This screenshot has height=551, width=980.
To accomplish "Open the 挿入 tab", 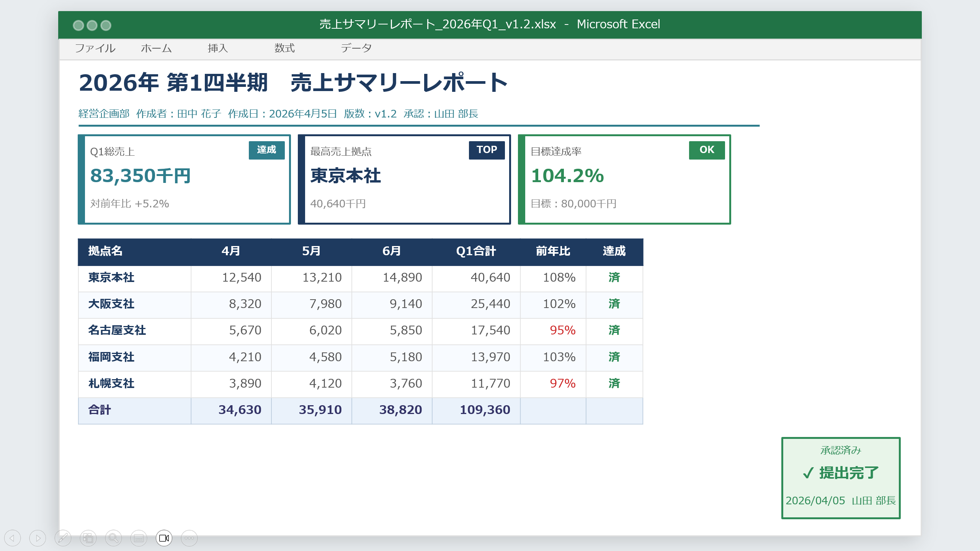I will point(218,48).
